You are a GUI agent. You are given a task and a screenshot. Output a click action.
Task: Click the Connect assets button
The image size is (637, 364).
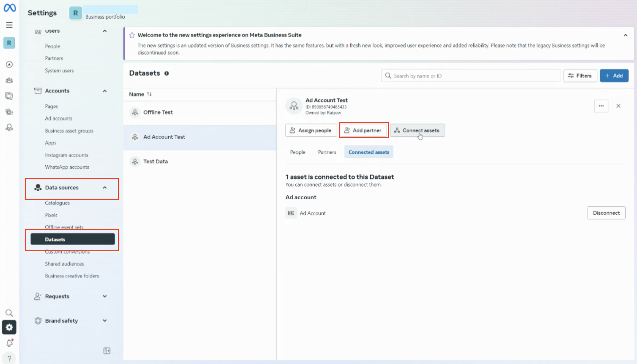pyautogui.click(x=417, y=130)
